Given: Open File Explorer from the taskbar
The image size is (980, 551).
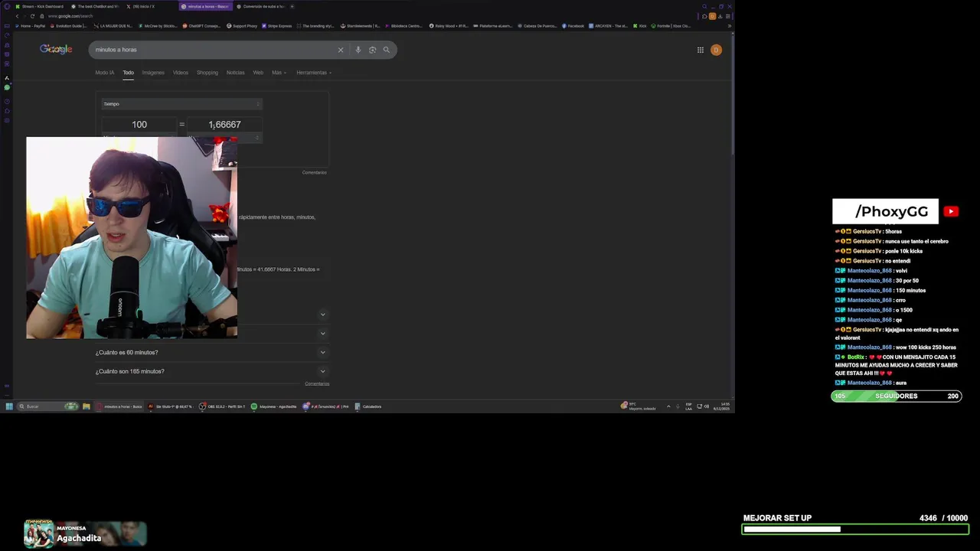Looking at the screenshot, I should (x=87, y=406).
